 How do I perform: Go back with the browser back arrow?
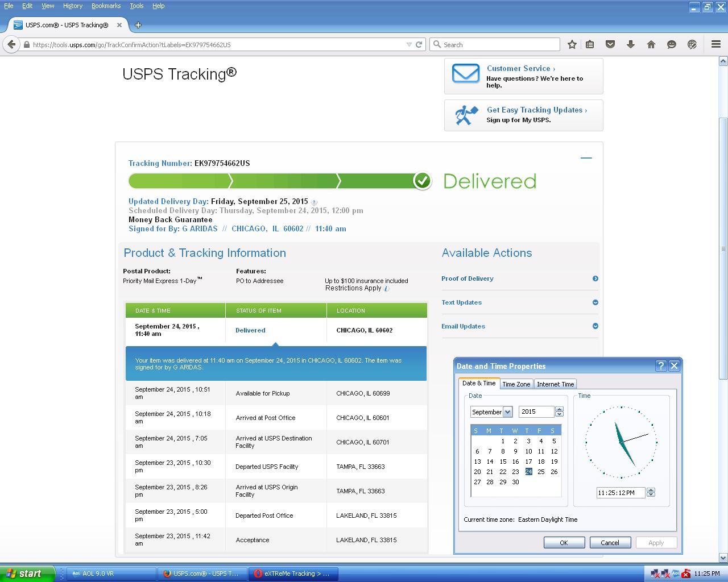[x=11, y=44]
